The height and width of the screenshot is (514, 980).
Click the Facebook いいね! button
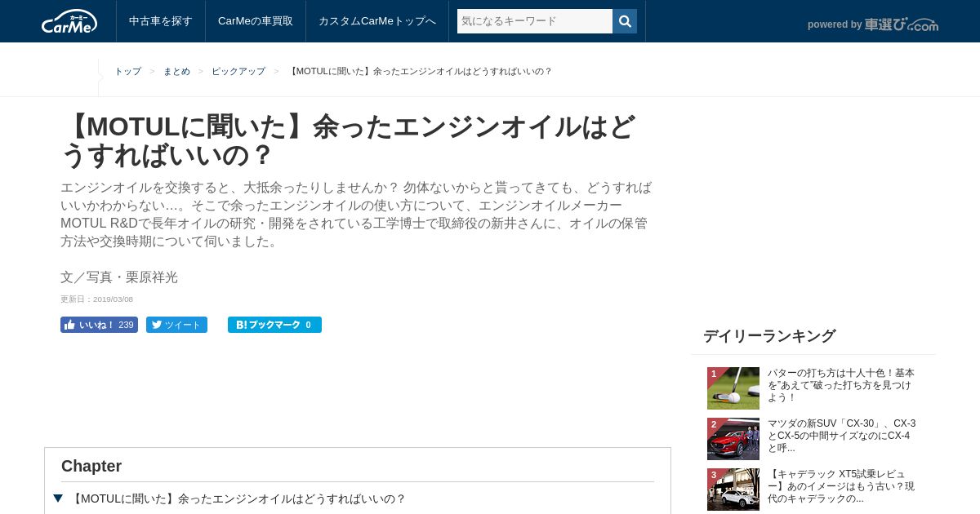[x=99, y=325]
